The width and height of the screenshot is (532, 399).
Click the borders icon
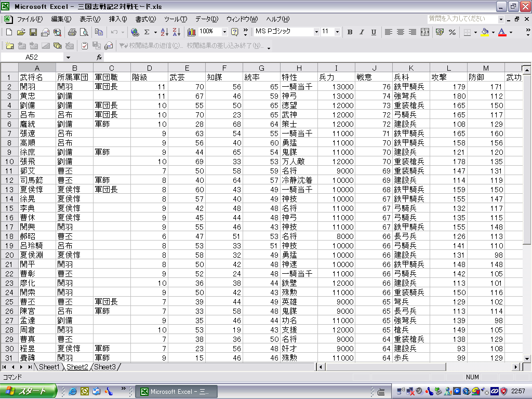pyautogui.click(x=467, y=32)
